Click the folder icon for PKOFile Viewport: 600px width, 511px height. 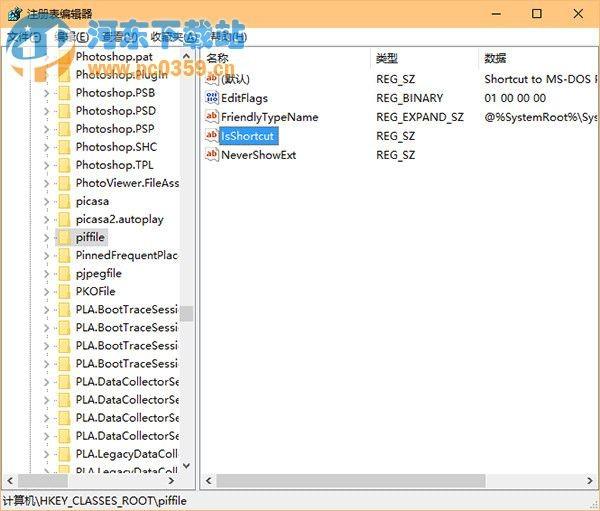click(x=64, y=291)
